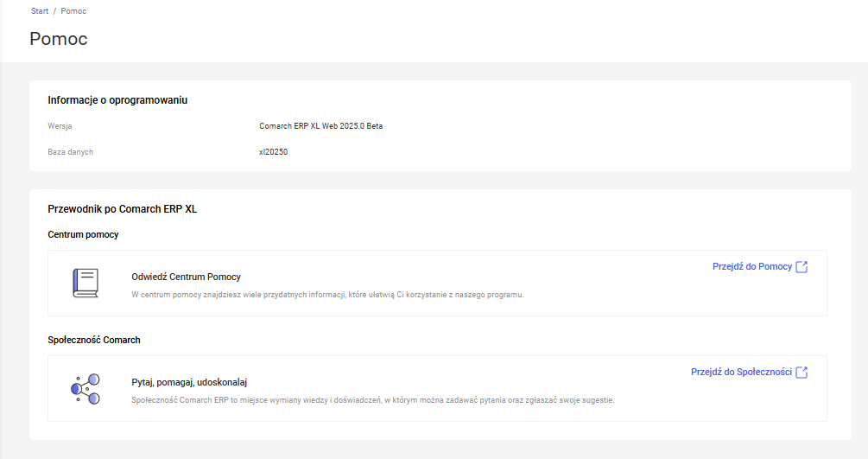Click the 'Informacje o oprogramowaniu' heading
868x459 pixels.
click(x=117, y=100)
